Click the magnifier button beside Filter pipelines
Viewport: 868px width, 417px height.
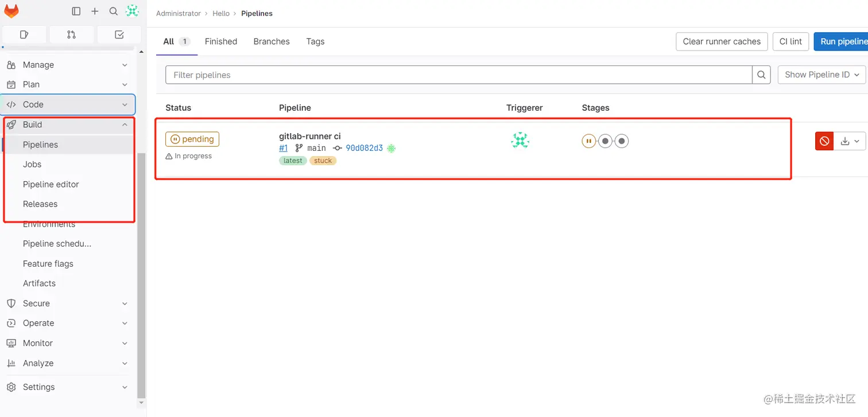pyautogui.click(x=761, y=75)
